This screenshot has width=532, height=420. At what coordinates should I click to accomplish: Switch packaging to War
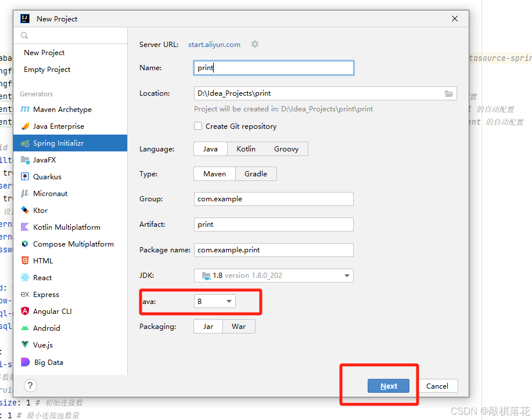pyautogui.click(x=238, y=326)
